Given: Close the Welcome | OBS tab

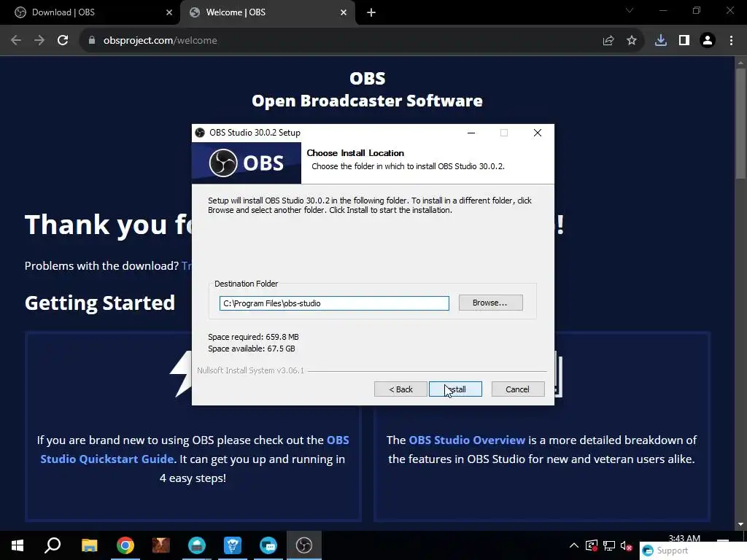Looking at the screenshot, I should click(x=344, y=12).
